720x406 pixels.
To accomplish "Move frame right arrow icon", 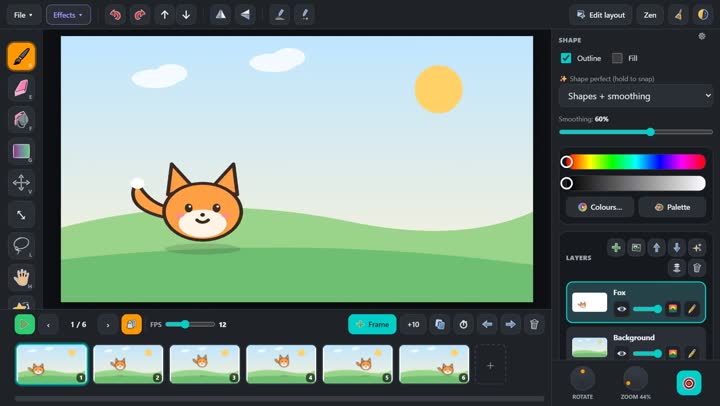I will tap(511, 324).
